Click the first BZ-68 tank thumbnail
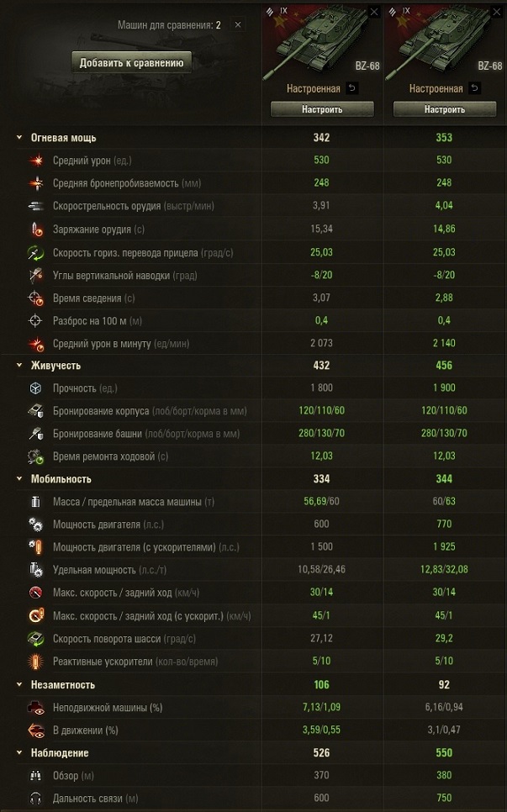Image resolution: width=507 pixels, height=812 pixels. tap(322, 42)
